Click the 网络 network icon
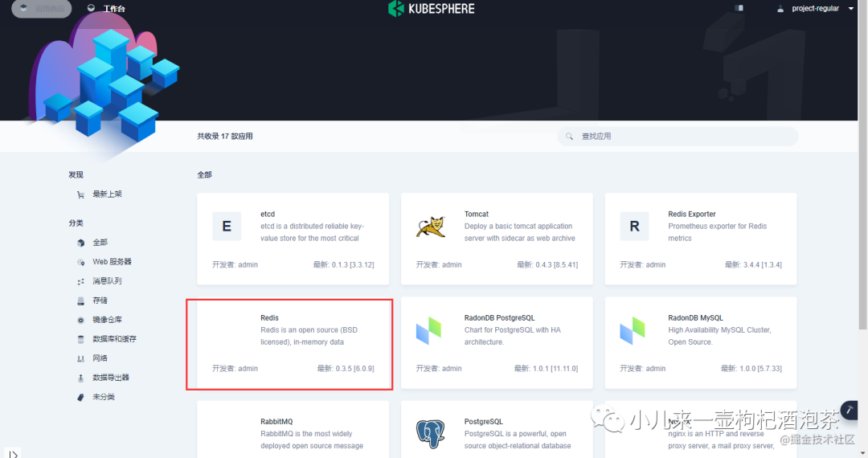 tap(81, 359)
